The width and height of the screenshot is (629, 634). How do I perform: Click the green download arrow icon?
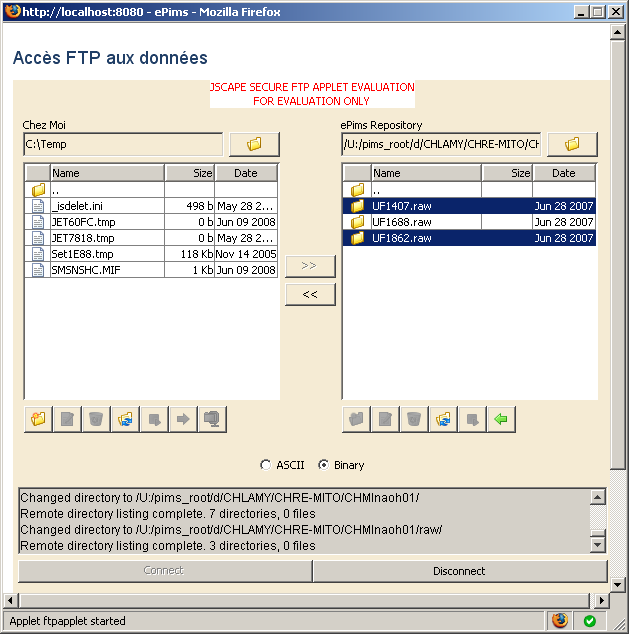502,419
